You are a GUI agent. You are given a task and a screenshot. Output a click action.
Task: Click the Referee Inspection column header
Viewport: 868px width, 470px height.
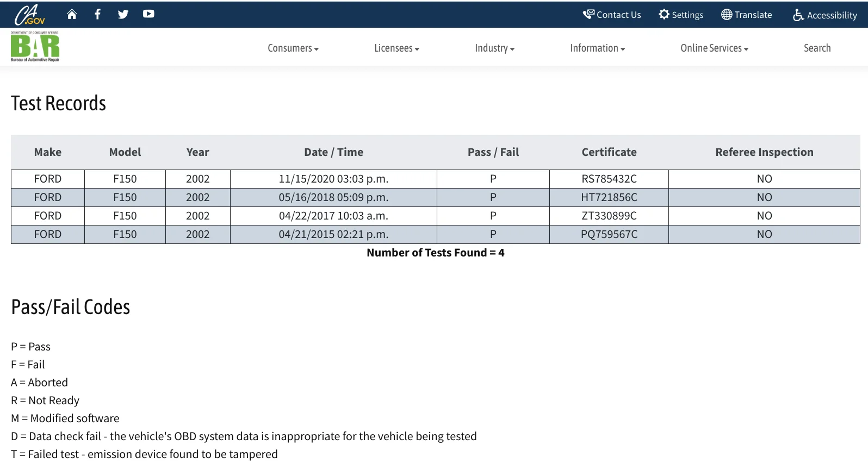click(765, 152)
